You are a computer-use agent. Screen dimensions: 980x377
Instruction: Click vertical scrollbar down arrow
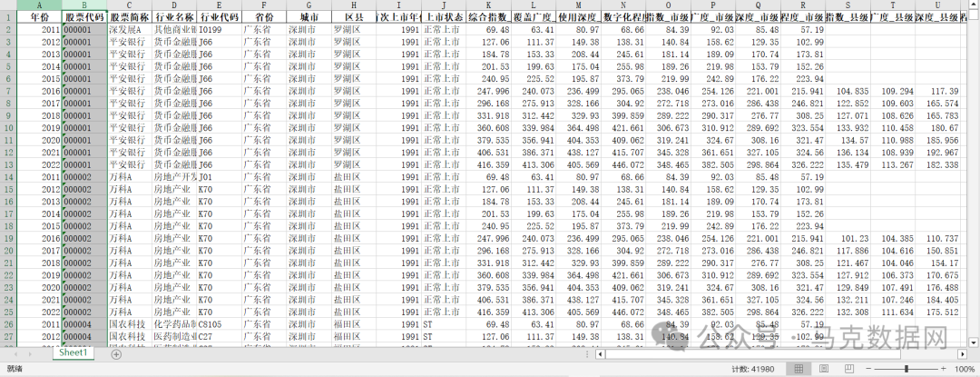click(974, 342)
